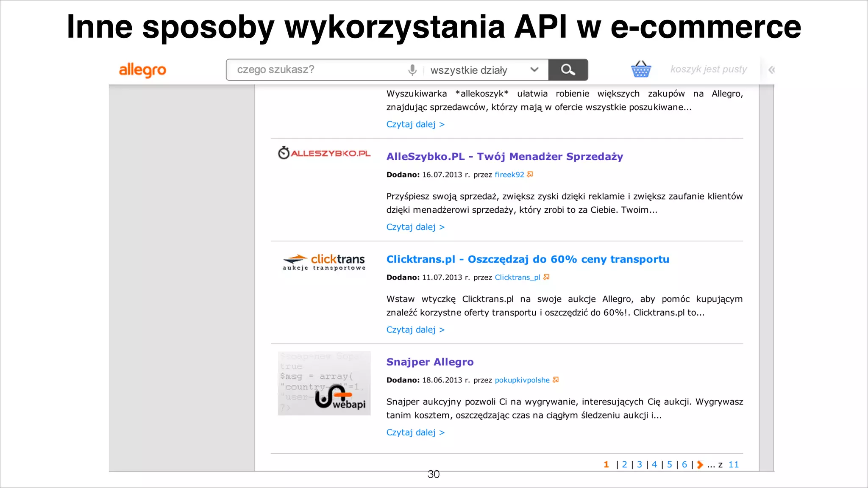The image size is (868, 488).
Task: Open the Allegro logo homepage link
Action: pyautogui.click(x=142, y=70)
